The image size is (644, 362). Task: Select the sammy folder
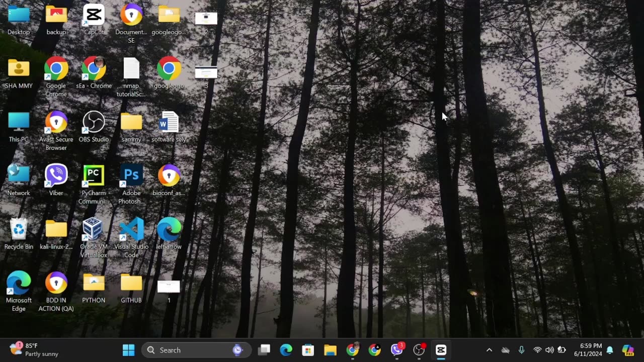click(x=131, y=127)
